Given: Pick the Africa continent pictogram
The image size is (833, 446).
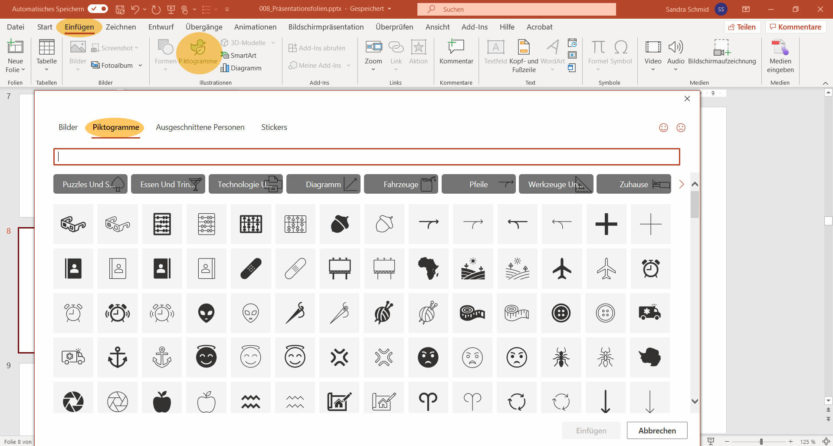Looking at the screenshot, I should (x=428, y=269).
